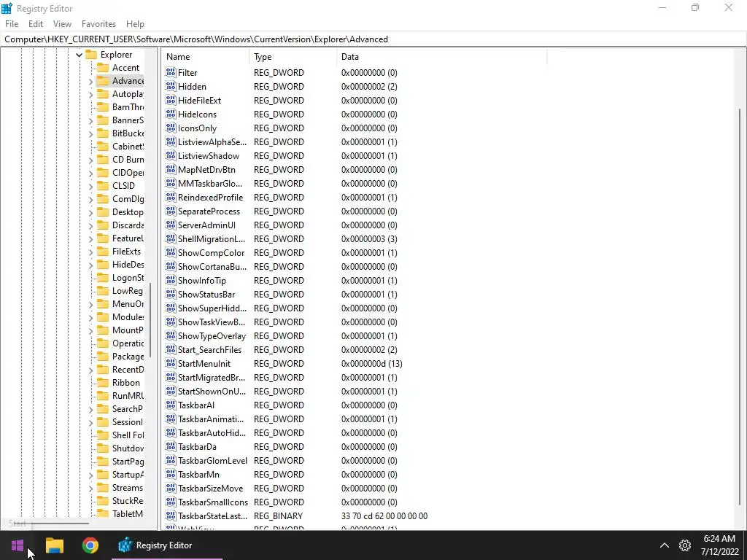This screenshot has width=747, height=560.
Task: Sort values by Data column header
Action: [441, 57]
